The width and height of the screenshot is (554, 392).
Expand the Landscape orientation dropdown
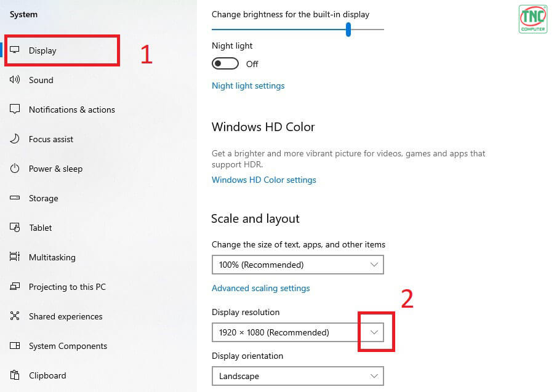coord(297,376)
